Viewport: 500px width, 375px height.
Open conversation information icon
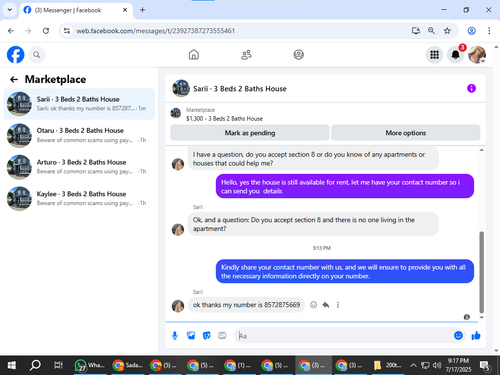click(x=471, y=88)
